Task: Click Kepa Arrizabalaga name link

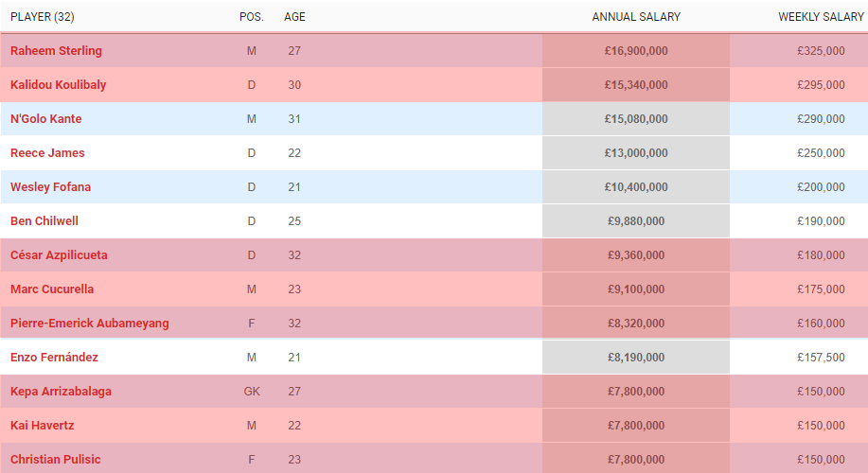Action: tap(61, 391)
